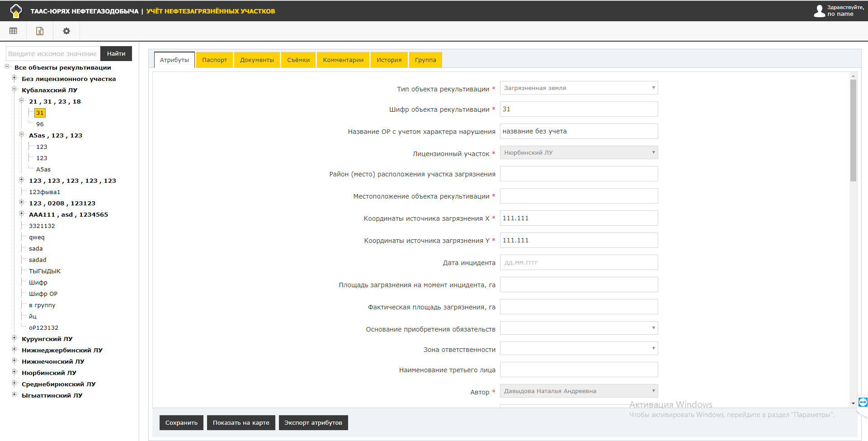The image size is (868, 441).
Task: Click the Найти search button
Action: tap(116, 53)
